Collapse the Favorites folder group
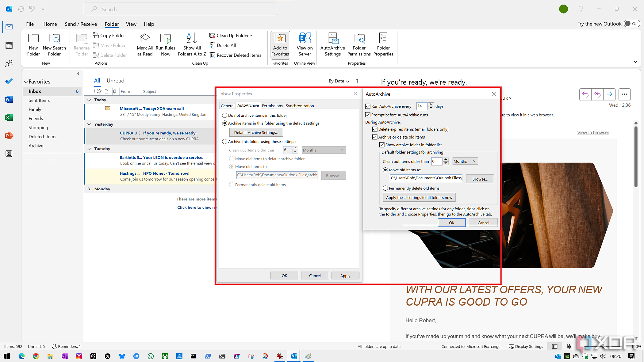644x362 pixels. [26, 82]
